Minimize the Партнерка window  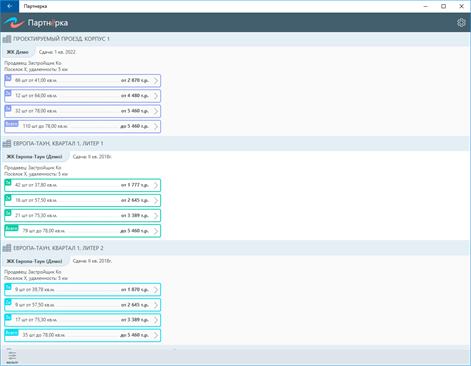426,6
